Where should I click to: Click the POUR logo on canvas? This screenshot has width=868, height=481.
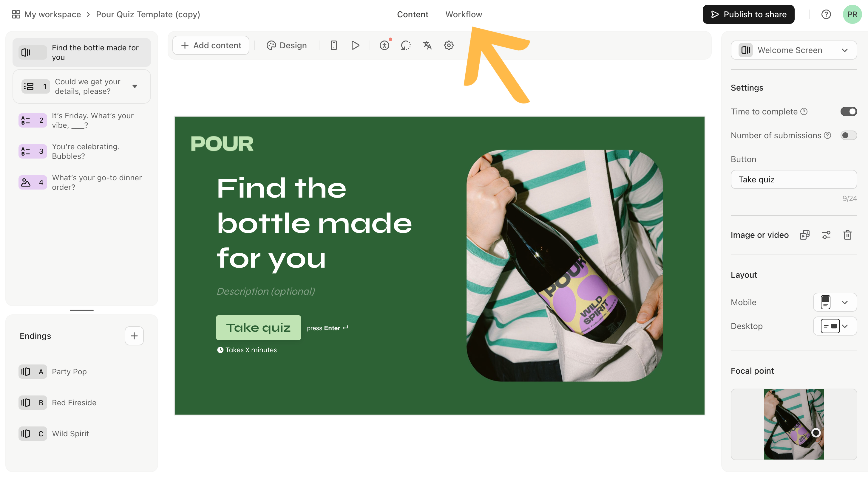pos(222,143)
